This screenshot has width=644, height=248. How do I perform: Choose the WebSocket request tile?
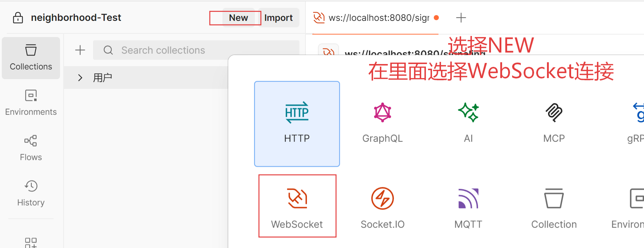[x=297, y=206]
